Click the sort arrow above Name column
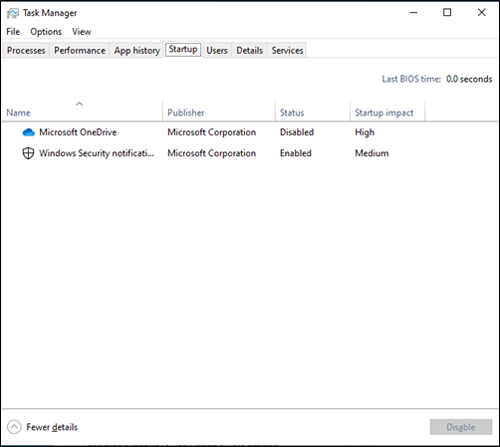This screenshot has width=500, height=447. (79, 104)
